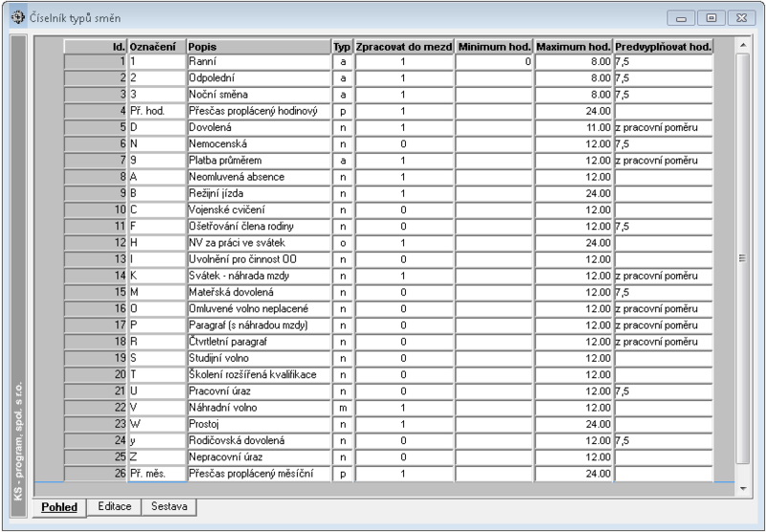The width and height of the screenshot is (766, 532).
Task: Click the scrollbar up arrow
Action: pyautogui.click(x=743, y=45)
